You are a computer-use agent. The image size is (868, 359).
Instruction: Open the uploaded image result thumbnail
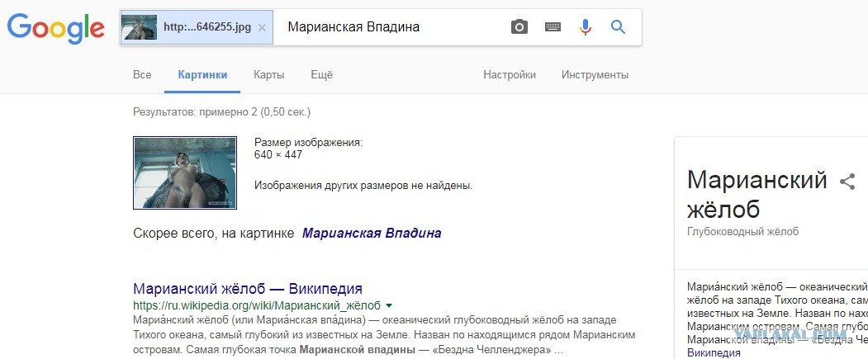(x=185, y=172)
